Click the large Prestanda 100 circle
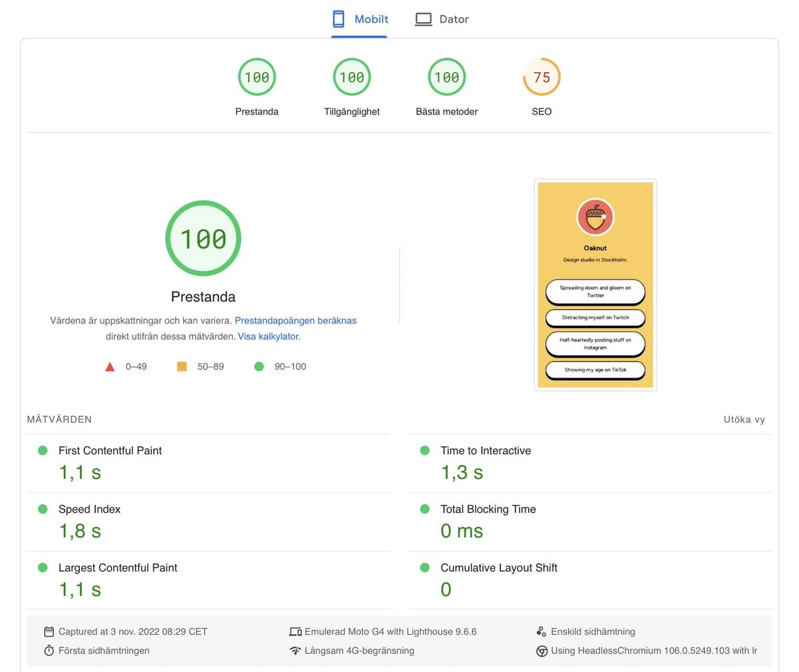The image size is (799, 672). click(x=203, y=238)
